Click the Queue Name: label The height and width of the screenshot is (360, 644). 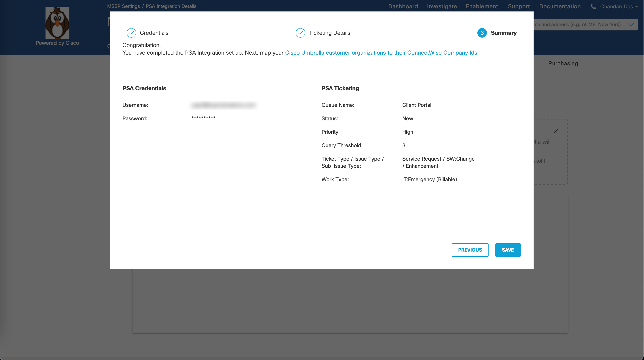point(338,105)
